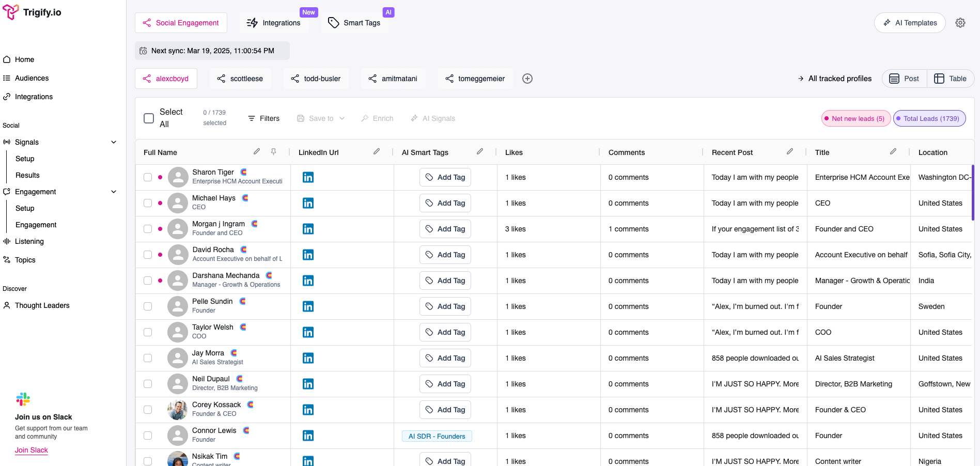The image size is (980, 466).
Task: Open AI Templates
Action: [x=910, y=23]
